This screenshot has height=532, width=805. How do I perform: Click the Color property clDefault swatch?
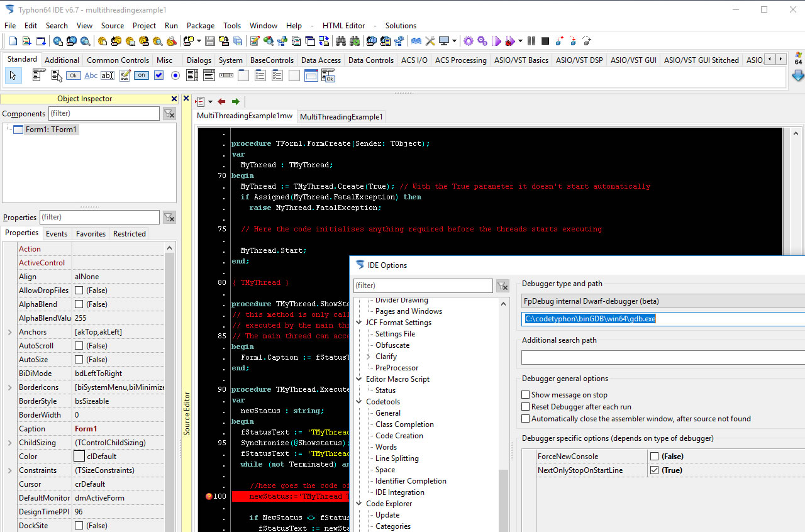click(x=79, y=457)
